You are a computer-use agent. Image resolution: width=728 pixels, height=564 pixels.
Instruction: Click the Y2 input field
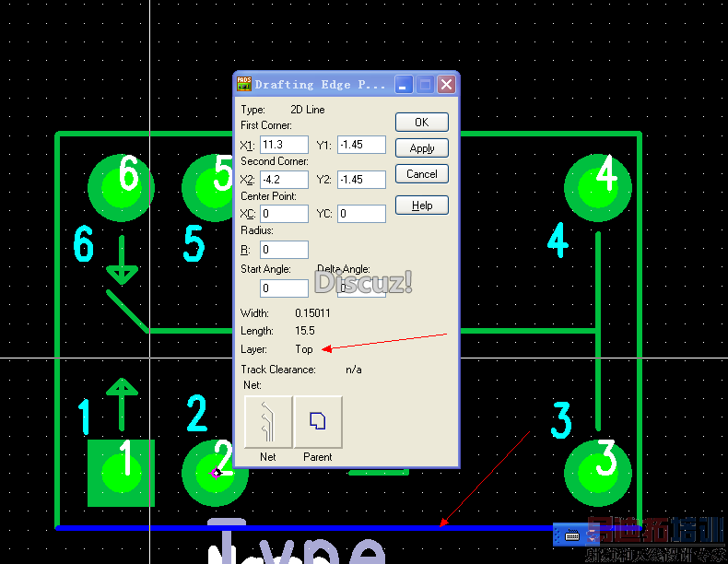coord(361,179)
